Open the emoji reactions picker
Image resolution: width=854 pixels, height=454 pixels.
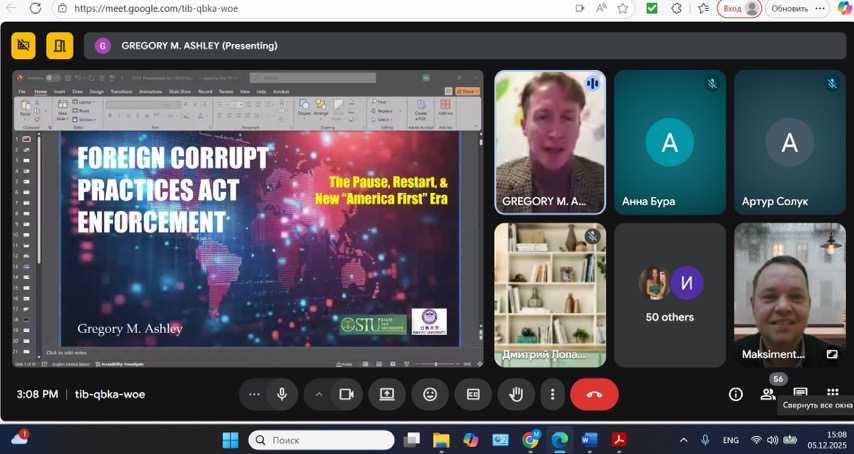[430, 394]
